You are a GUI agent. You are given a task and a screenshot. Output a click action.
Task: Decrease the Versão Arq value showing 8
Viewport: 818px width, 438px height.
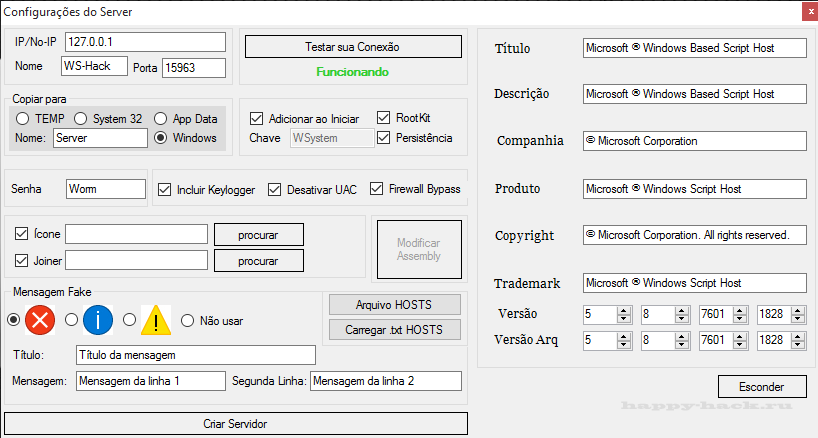coord(682,344)
